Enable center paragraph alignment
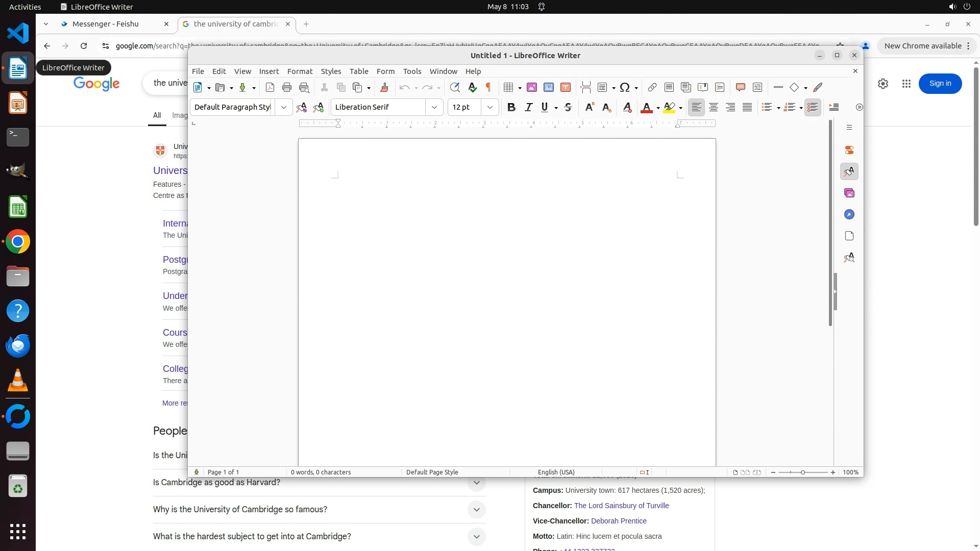The image size is (980, 551). tap(713, 107)
